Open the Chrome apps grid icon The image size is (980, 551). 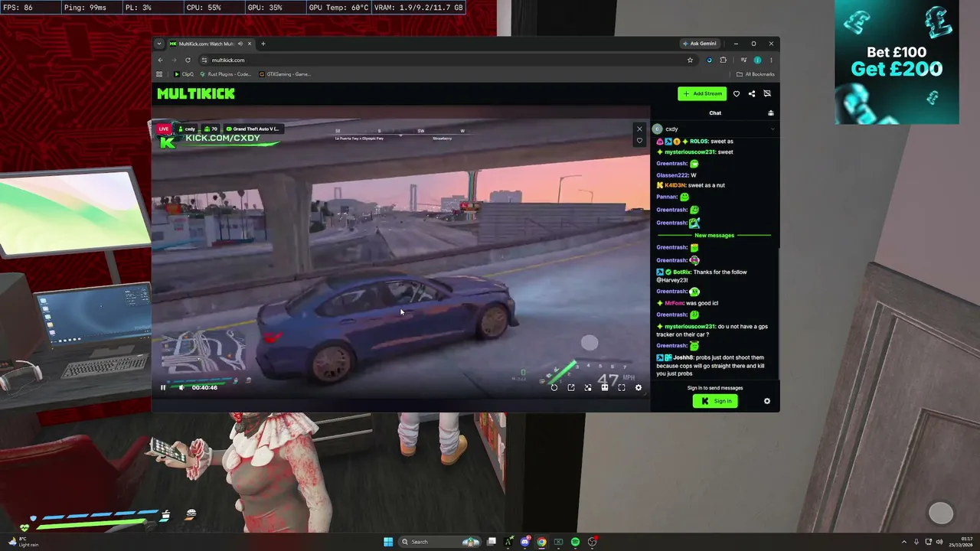159,74
